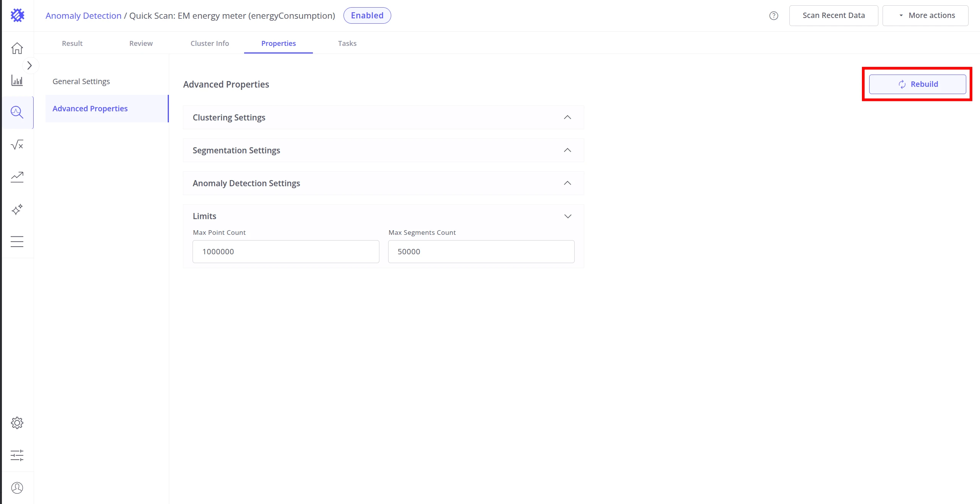Expand the sidebar with the arrow toggle

click(x=30, y=66)
